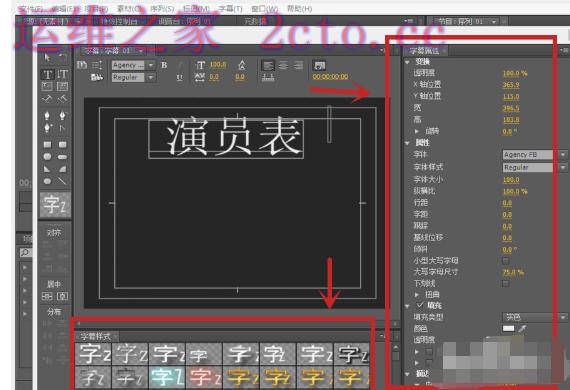Click the Underline U button
Image resolution: width=570 pixels, height=390 pixels.
click(x=179, y=77)
